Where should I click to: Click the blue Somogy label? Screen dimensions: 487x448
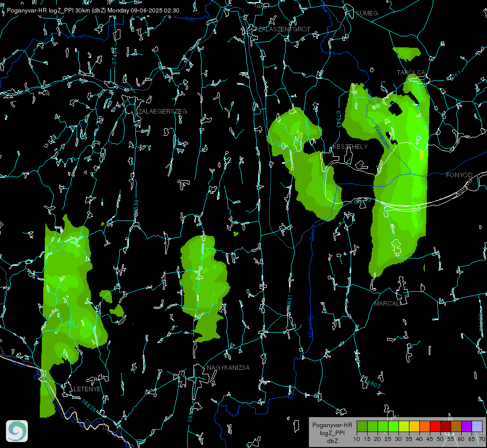pos(310,327)
